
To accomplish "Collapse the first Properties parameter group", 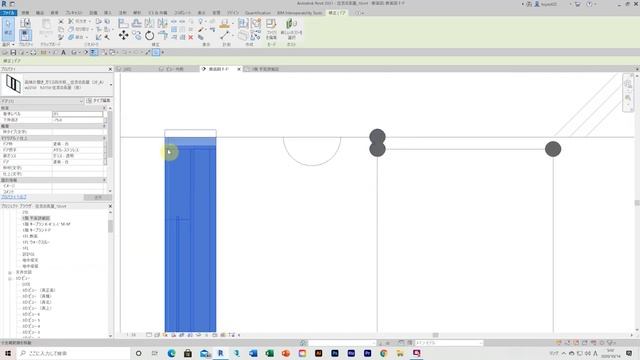I will (x=104, y=108).
